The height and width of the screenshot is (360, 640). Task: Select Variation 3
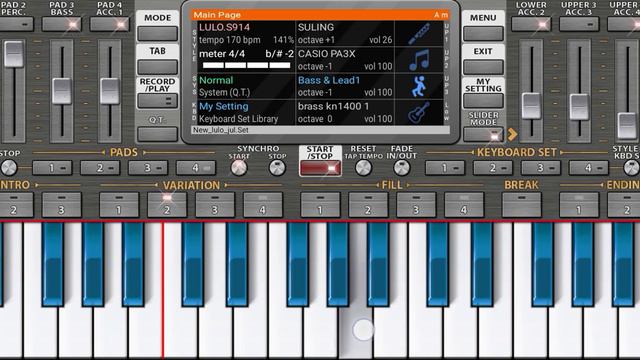point(215,204)
